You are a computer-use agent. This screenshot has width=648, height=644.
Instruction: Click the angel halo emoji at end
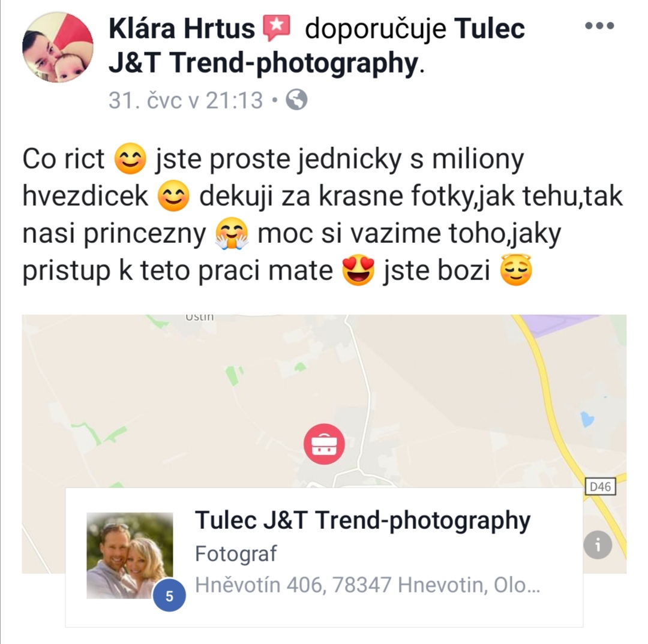coord(516,270)
